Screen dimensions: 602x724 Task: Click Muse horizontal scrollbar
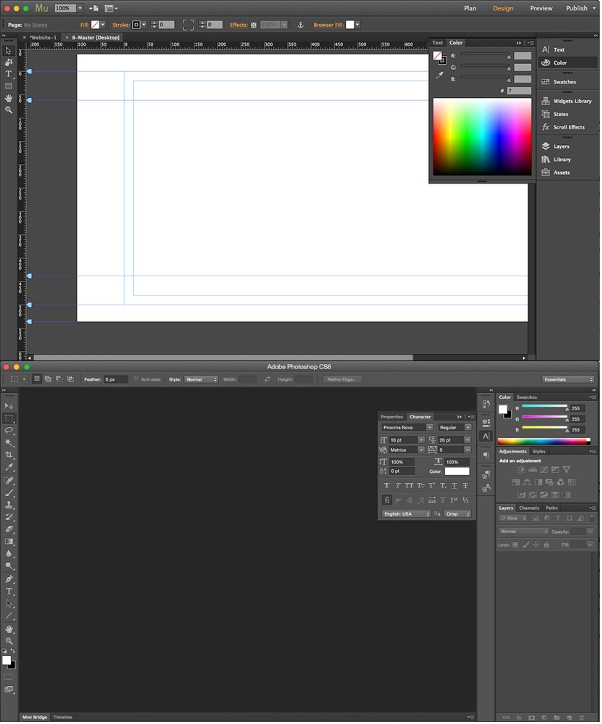(223, 358)
